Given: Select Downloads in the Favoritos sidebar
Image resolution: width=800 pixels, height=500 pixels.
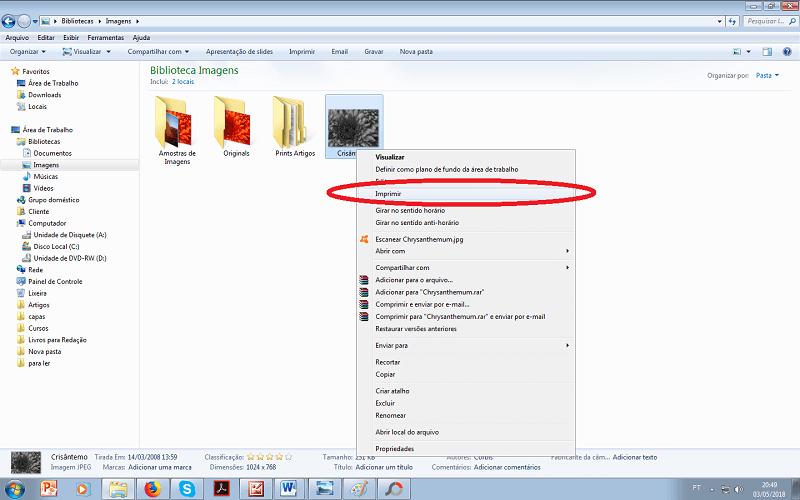Looking at the screenshot, I should point(44,95).
